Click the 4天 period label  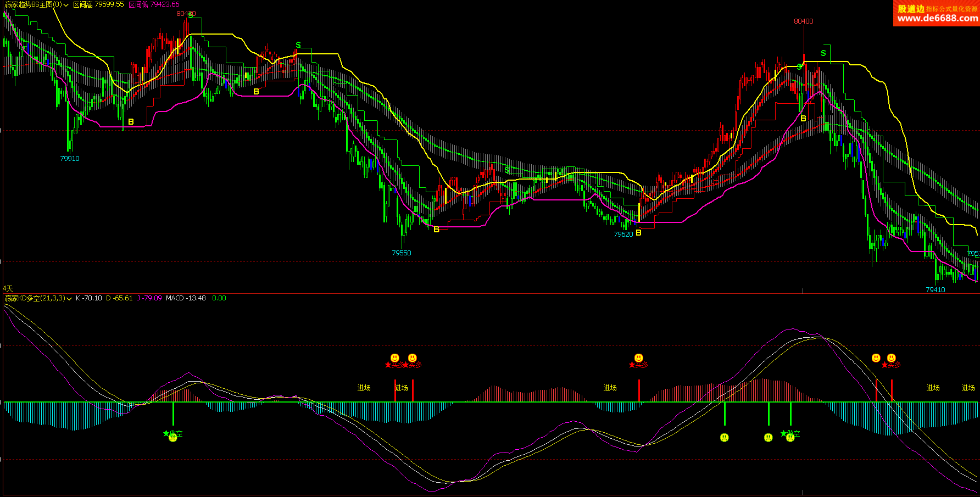click(x=8, y=288)
